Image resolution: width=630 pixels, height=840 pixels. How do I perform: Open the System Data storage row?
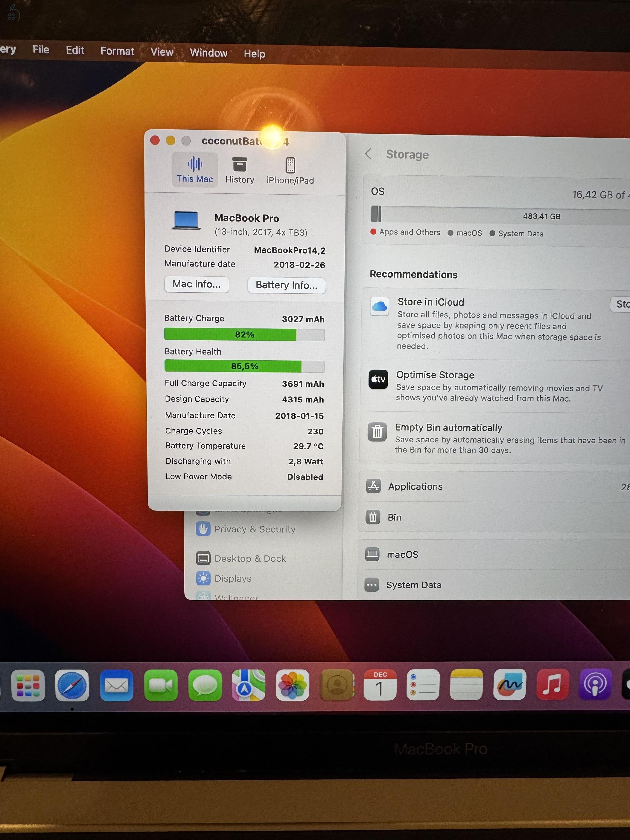(494, 585)
